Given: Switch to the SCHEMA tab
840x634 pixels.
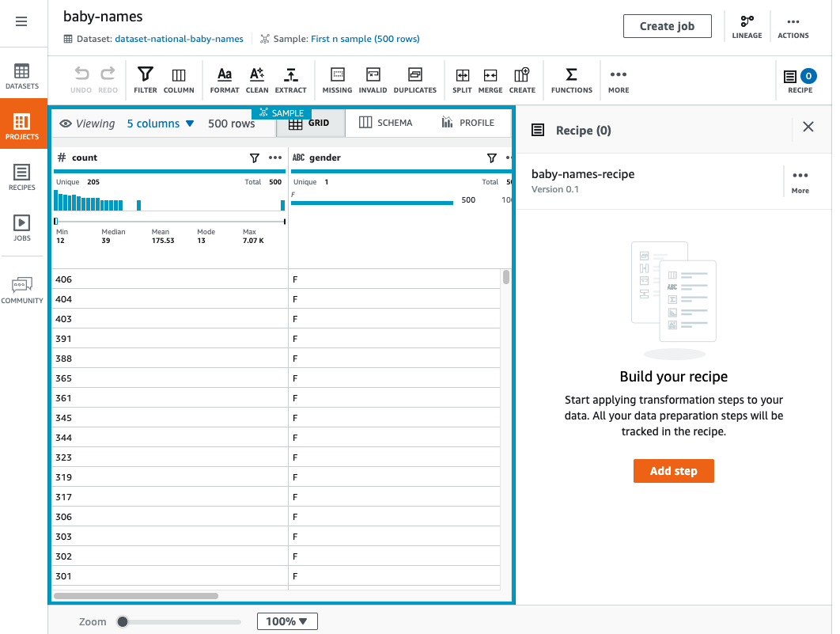Looking at the screenshot, I should click(386, 123).
